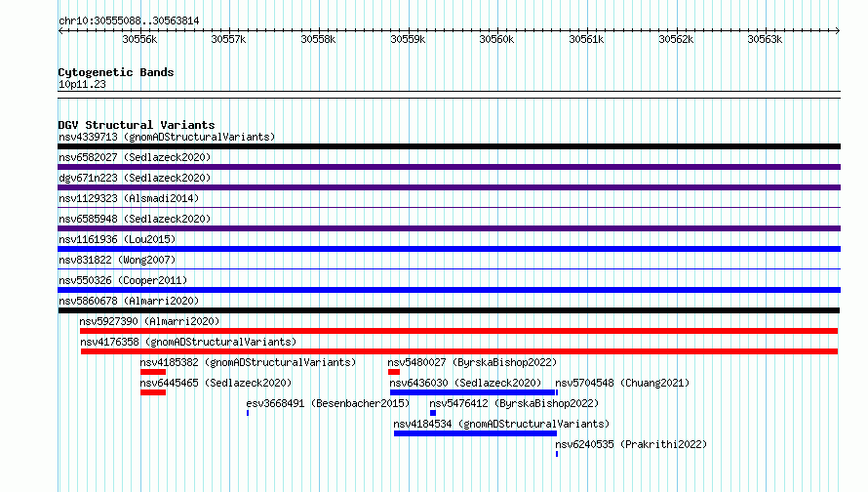
Task: Click the 30559k ruler tick label
Action: tap(408, 39)
